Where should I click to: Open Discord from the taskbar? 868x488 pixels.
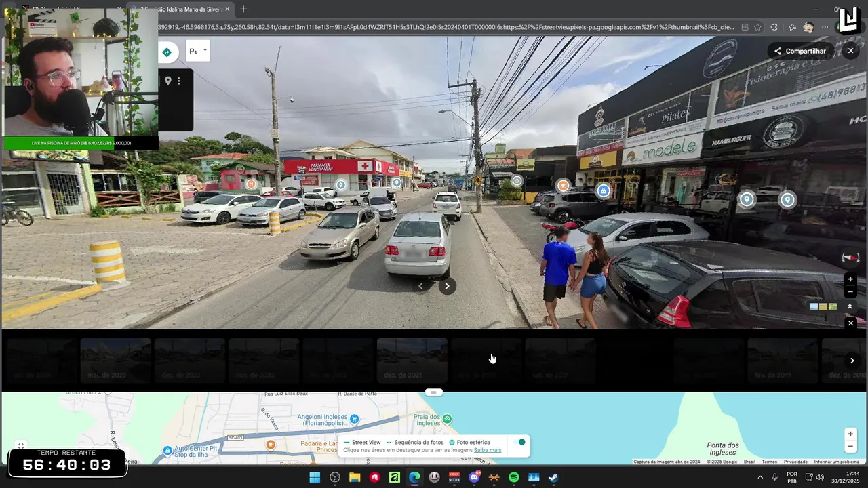click(x=474, y=477)
